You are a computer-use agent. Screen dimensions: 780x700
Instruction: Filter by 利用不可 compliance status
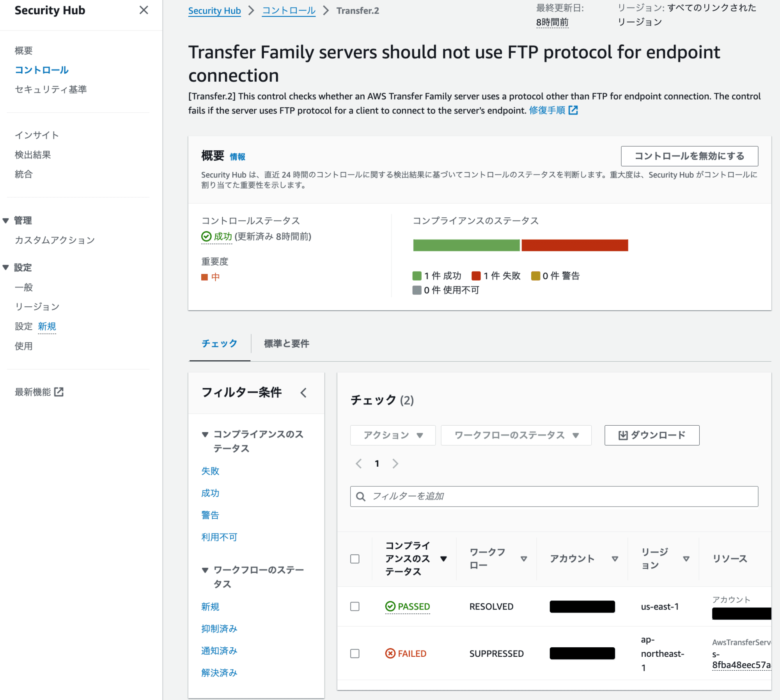(x=219, y=537)
